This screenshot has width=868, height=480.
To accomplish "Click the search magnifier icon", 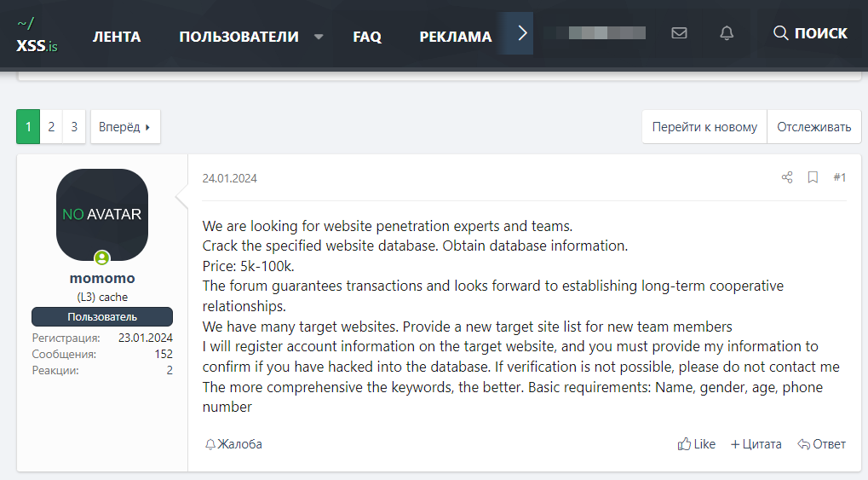I will pos(780,33).
